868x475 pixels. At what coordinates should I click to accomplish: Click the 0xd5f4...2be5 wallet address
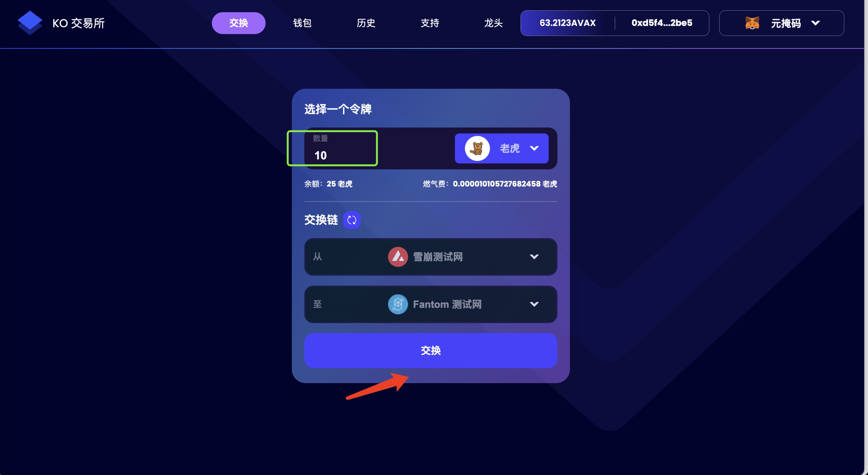click(x=662, y=23)
